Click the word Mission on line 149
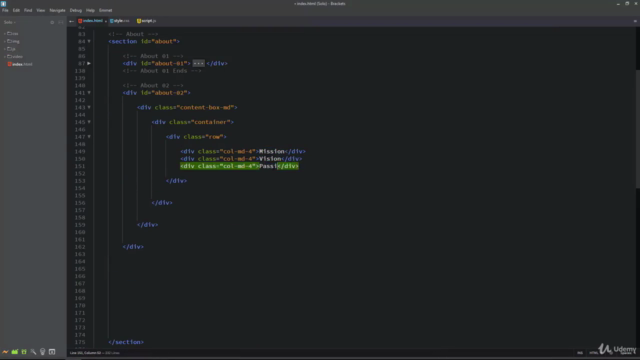This screenshot has height=360, width=640. click(x=272, y=151)
